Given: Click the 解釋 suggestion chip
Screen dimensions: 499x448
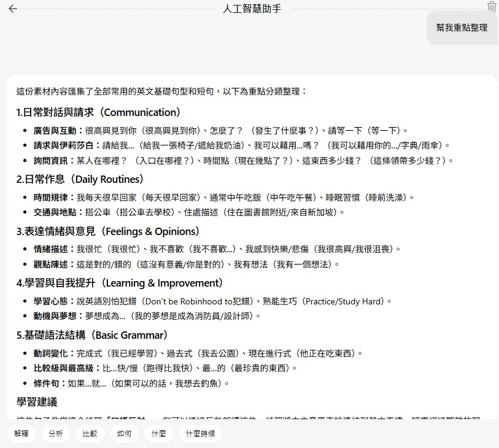Looking at the screenshot, I should tap(21, 433).
